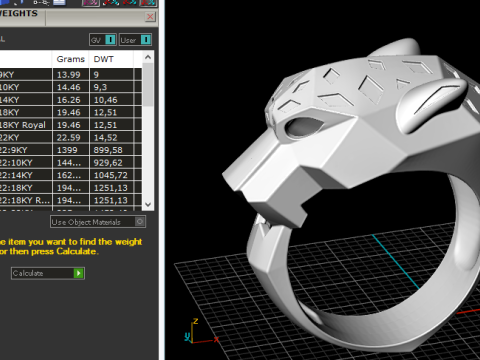Click the 929,62 DWT cell
480x360 pixels.
(x=111, y=163)
